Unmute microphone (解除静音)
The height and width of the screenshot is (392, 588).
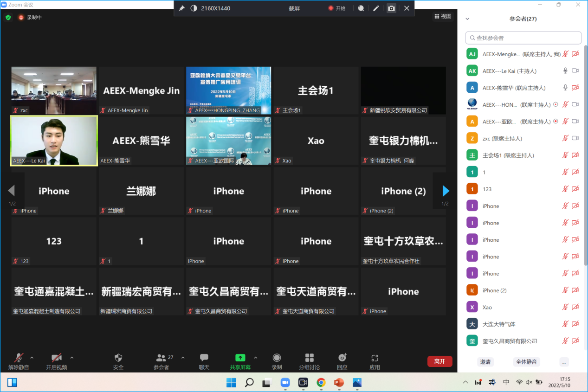(19, 358)
